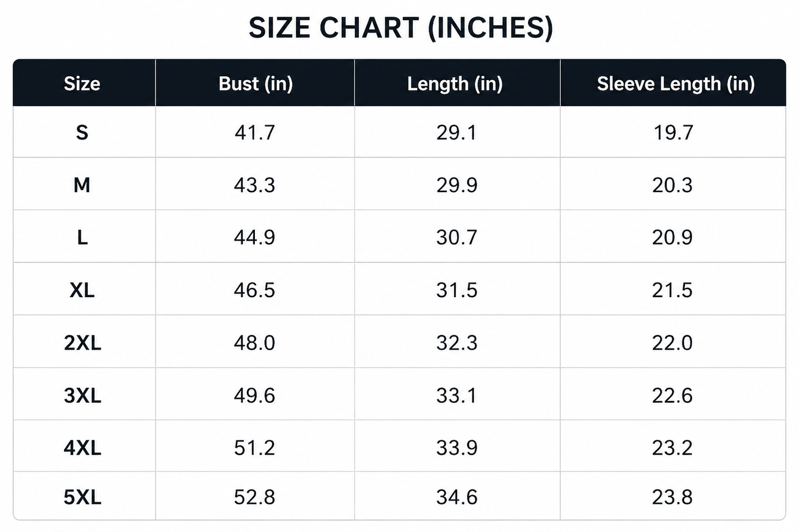Click the SIZE CHART (INCHES) title
The width and height of the screenshot is (799, 532).
click(x=400, y=28)
